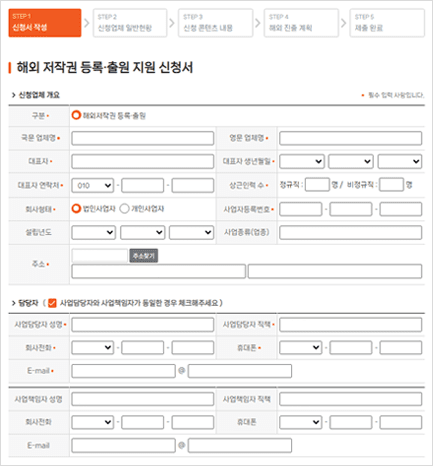Image resolution: width=433 pixels, height=466 pixels.
Task: Open the 사업담당자 회사전화 area code dropdown
Action: point(93,348)
